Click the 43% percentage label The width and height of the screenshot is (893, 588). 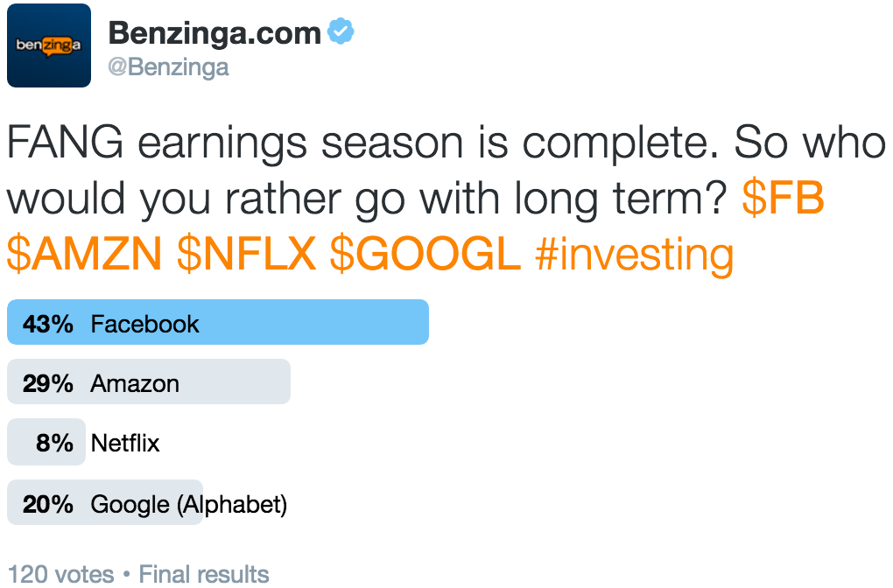coord(48,324)
